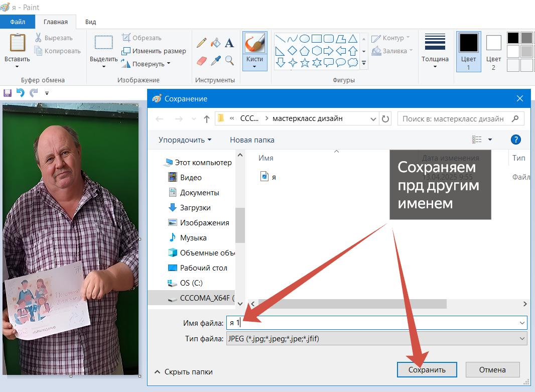Click the Save icon in quick access toolbar
The width and height of the screenshot is (535, 392).
pos(8,93)
